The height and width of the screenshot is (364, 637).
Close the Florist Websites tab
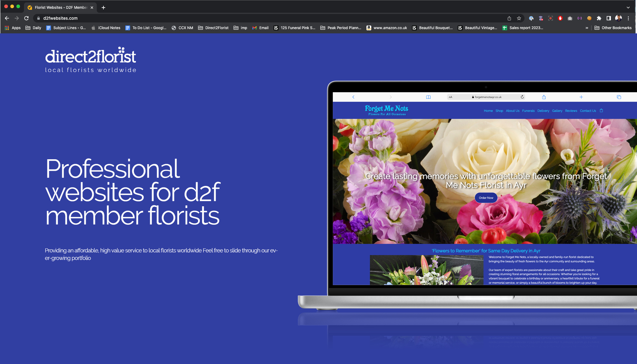pos(92,8)
